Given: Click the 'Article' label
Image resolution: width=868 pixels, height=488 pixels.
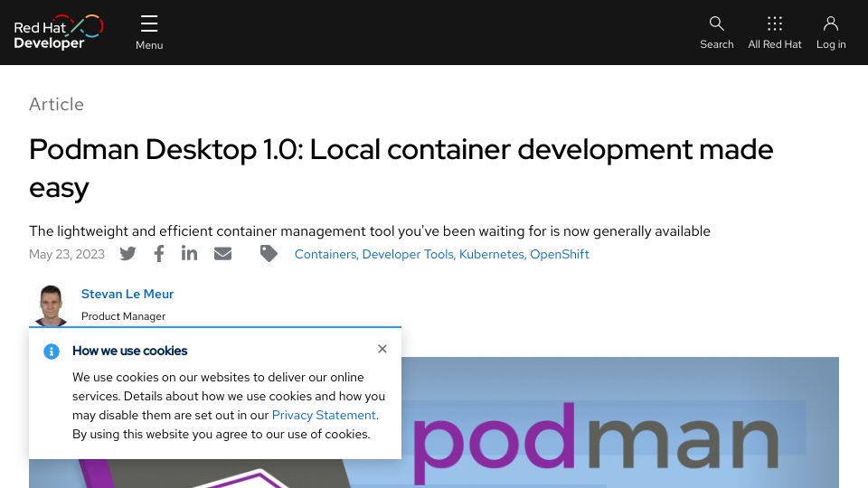Looking at the screenshot, I should tap(56, 104).
